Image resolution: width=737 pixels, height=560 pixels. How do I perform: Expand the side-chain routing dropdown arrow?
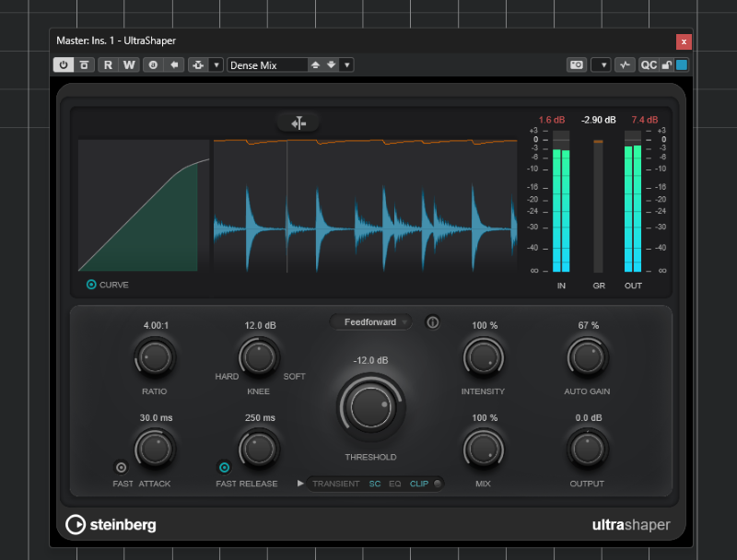click(x=216, y=65)
